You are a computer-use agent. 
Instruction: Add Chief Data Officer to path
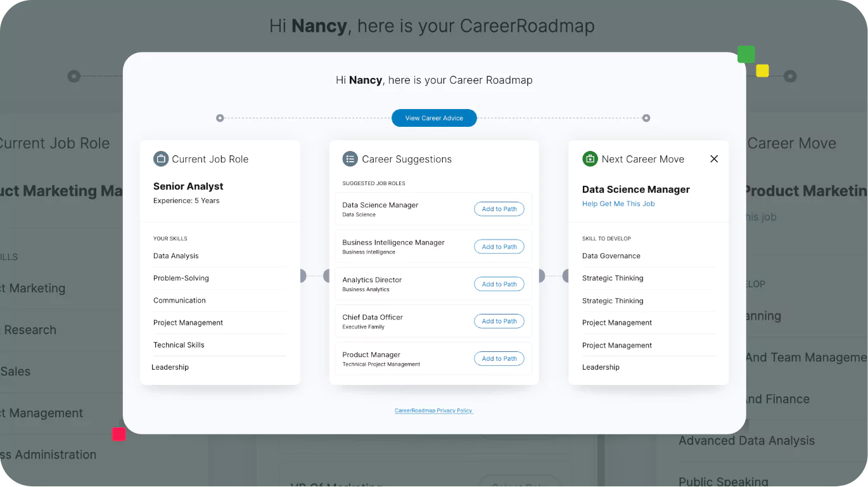click(x=499, y=321)
